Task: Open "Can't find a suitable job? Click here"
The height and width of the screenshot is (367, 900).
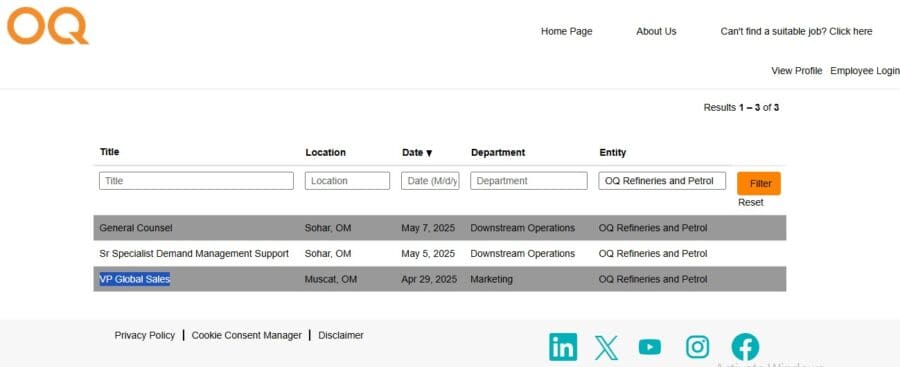Action: pyautogui.click(x=796, y=32)
